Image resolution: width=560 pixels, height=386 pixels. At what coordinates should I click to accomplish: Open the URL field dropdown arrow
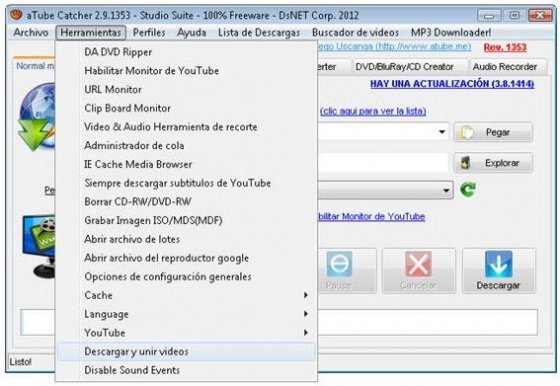[442, 132]
